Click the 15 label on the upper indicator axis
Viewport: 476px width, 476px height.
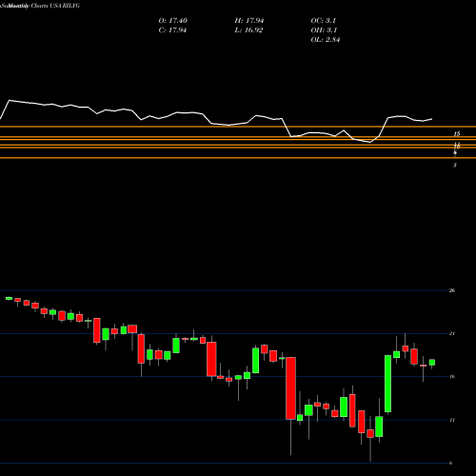[457, 134]
